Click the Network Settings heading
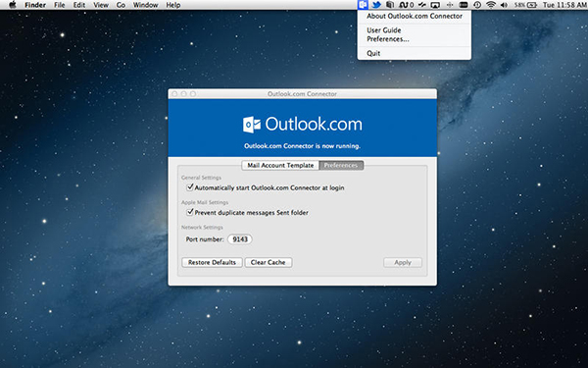588x368 pixels. click(202, 227)
